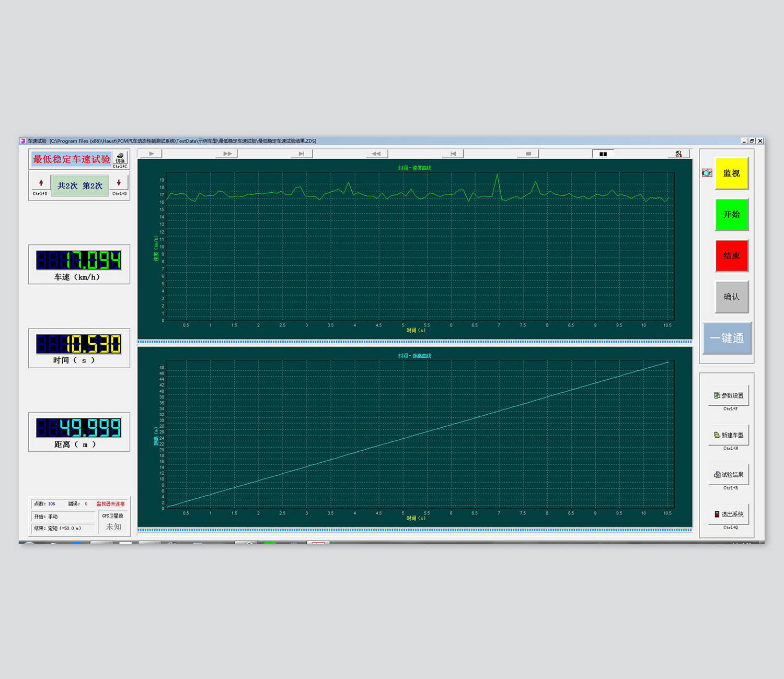
Task: Open 试验结果 test results
Action: click(x=728, y=475)
